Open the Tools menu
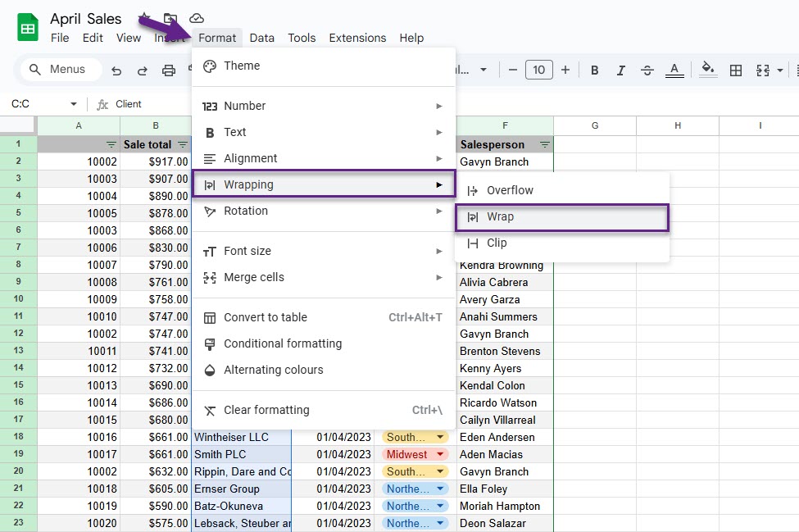The image size is (799, 532). (302, 38)
